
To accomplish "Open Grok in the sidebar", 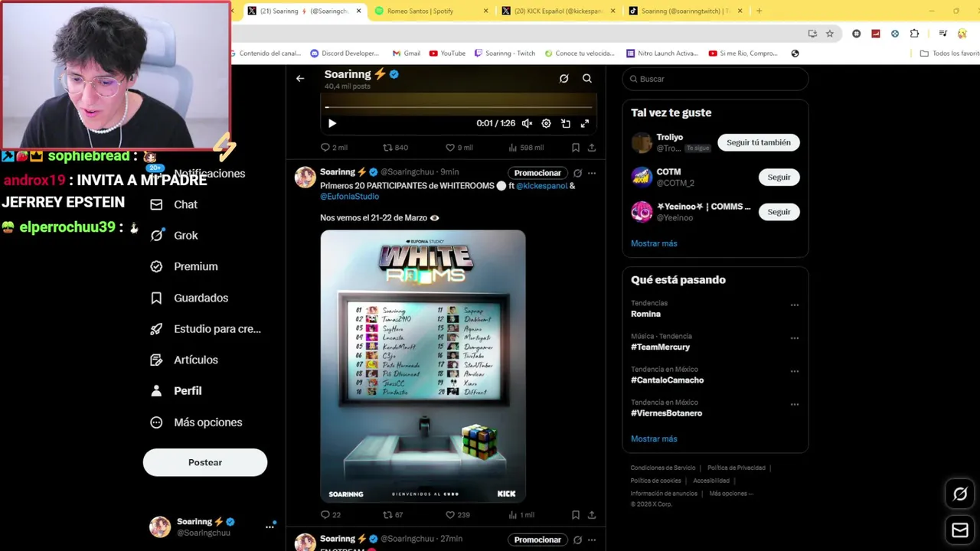I will pos(175,236).
